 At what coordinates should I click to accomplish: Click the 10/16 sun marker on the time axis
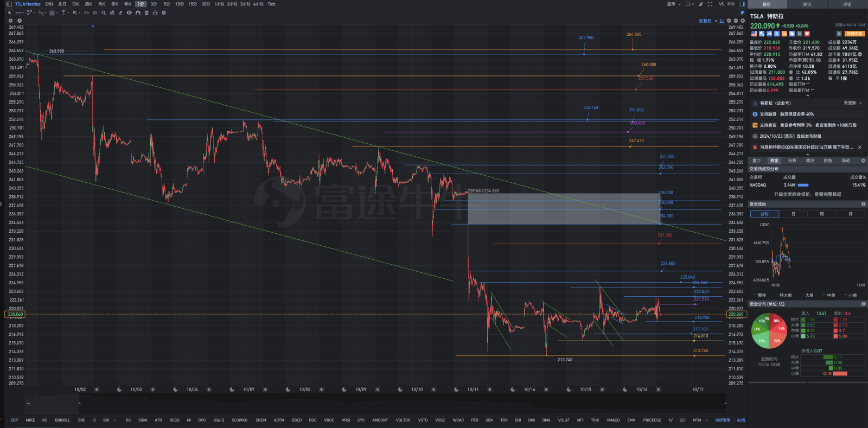(x=659, y=389)
